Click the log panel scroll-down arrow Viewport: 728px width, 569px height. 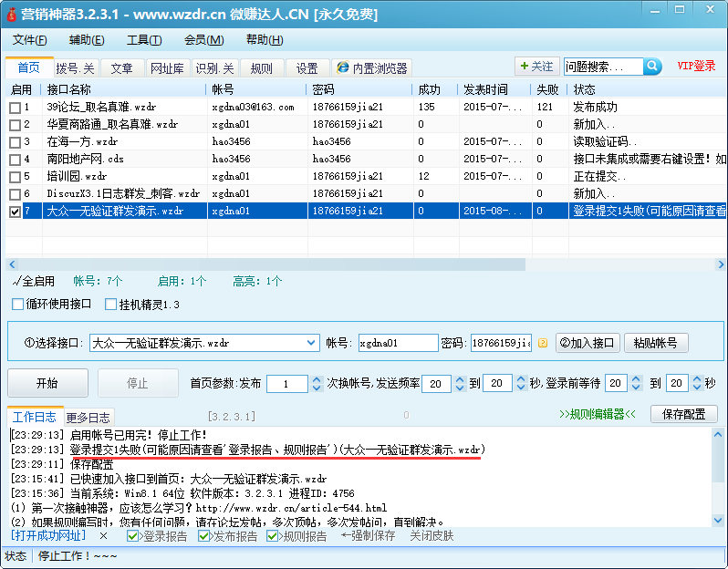[718, 521]
